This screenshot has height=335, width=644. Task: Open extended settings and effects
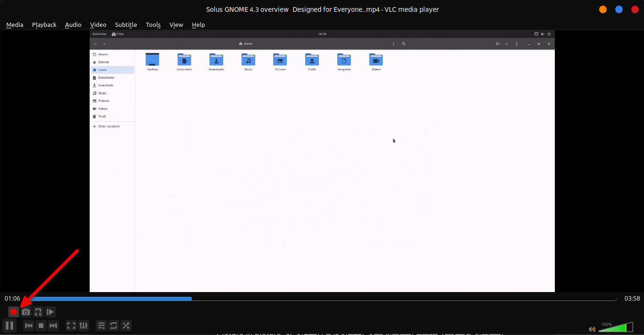click(x=84, y=326)
